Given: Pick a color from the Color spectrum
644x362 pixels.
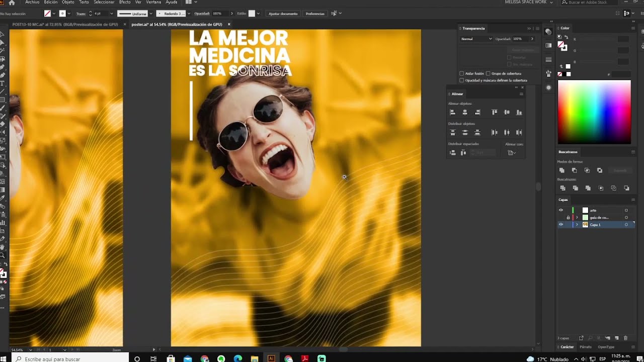Looking at the screenshot, I should 594,112.
